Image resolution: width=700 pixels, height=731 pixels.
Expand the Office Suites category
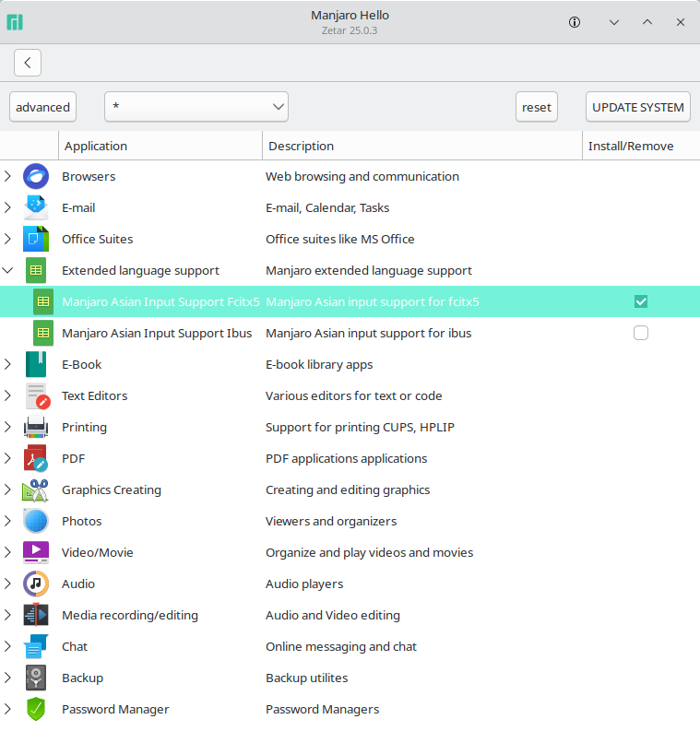(8, 239)
